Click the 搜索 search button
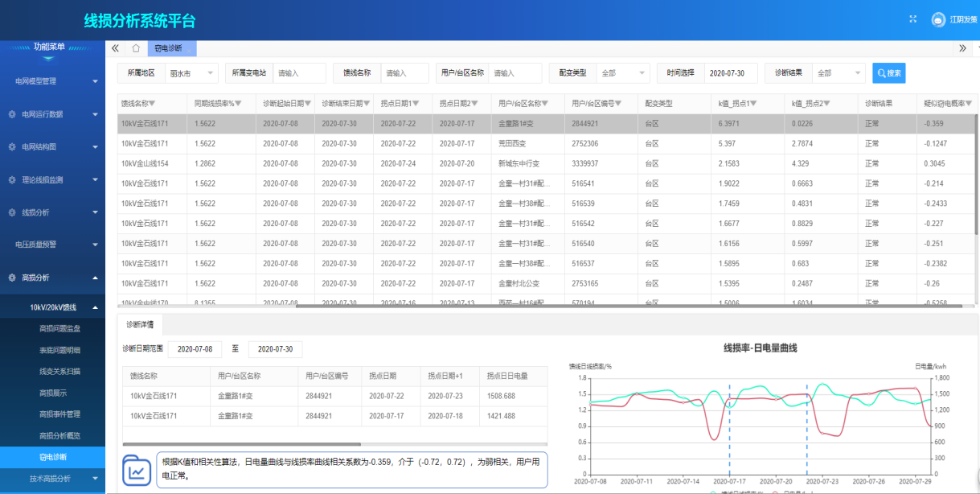This screenshot has width=980, height=494. pos(889,73)
